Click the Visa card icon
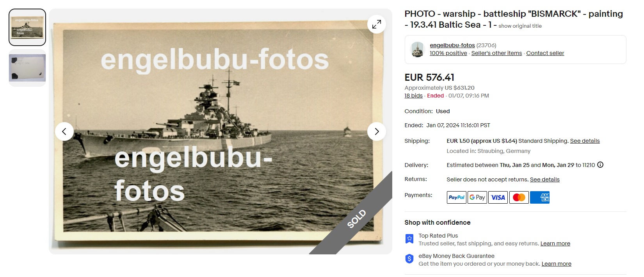 pyautogui.click(x=498, y=197)
